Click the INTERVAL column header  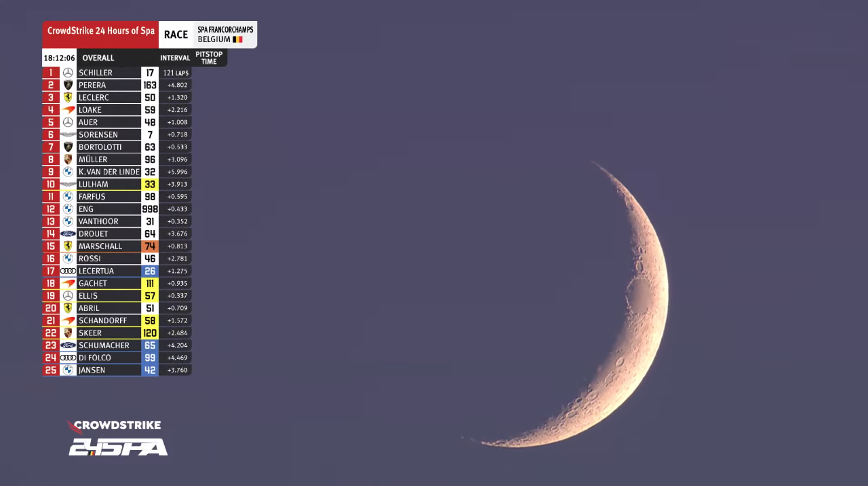pyautogui.click(x=175, y=58)
